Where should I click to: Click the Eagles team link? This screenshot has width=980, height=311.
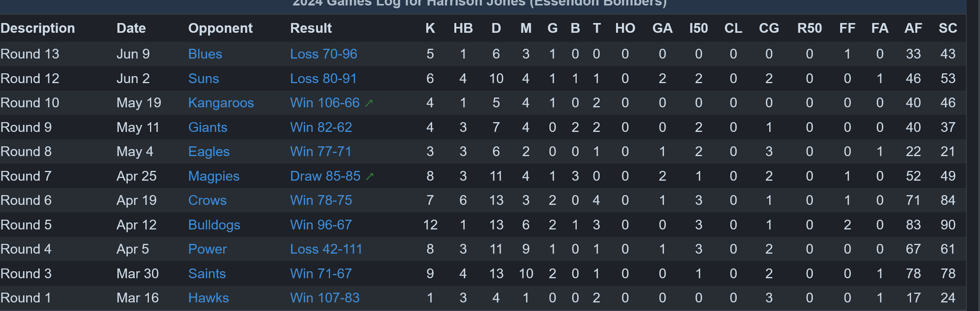(209, 151)
